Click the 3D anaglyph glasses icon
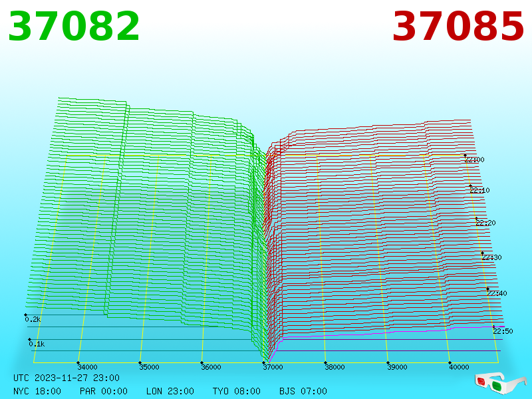Screen dimensions: 532x399 [501, 384]
